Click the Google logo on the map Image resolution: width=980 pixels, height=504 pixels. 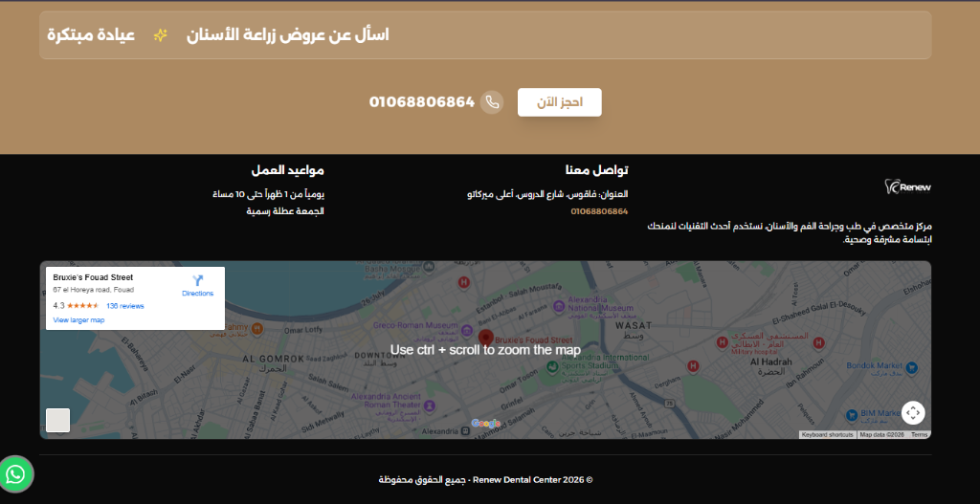pyautogui.click(x=485, y=424)
